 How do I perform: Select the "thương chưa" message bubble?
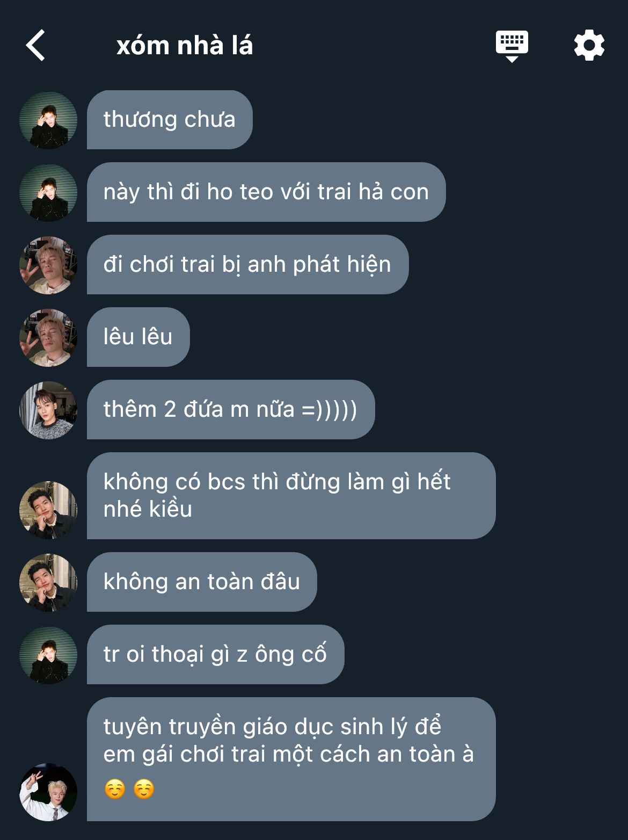pyautogui.click(x=170, y=120)
